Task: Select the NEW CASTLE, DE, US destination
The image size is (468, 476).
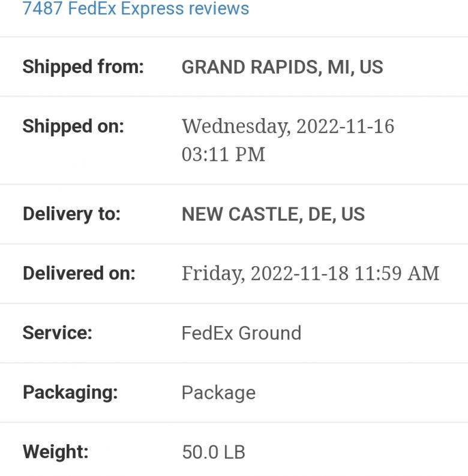Action: point(273,214)
